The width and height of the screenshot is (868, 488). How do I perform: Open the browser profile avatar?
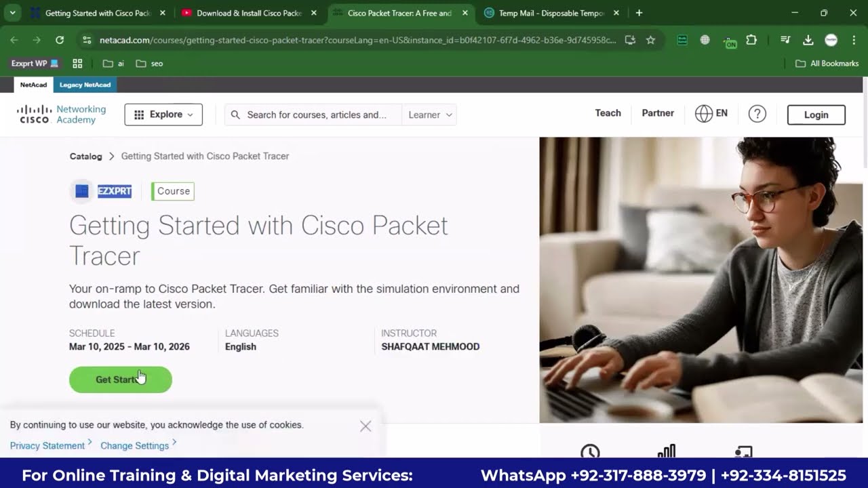click(831, 40)
